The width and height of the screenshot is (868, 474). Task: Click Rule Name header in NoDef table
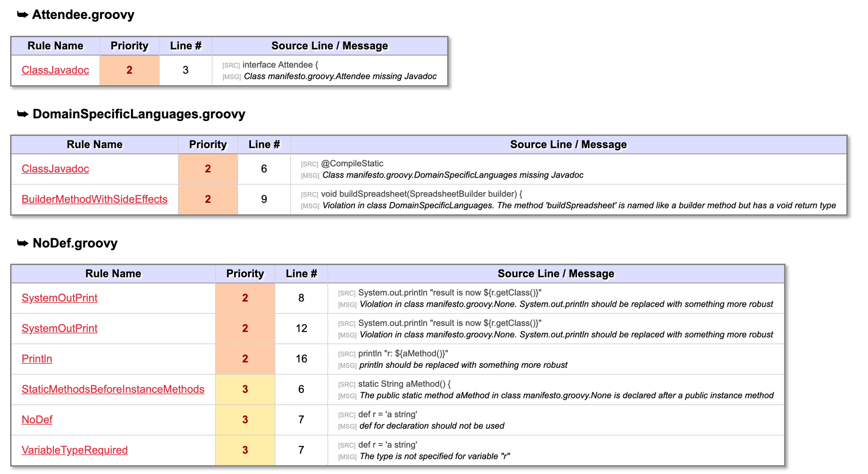[113, 274]
